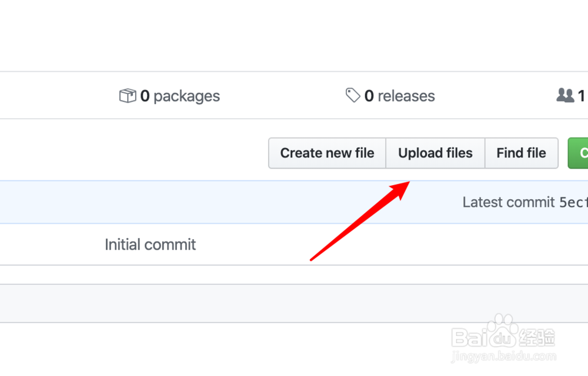Click the Latest commit label text
Image resolution: width=588 pixels, height=376 pixels.
(x=509, y=202)
